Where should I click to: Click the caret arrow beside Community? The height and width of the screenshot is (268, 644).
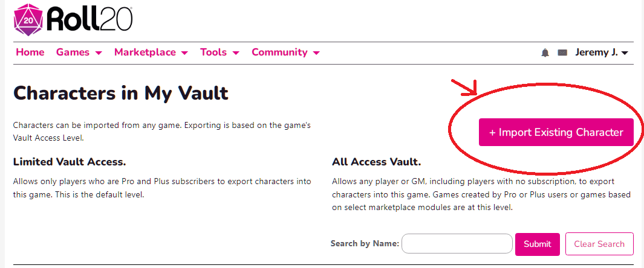point(316,53)
